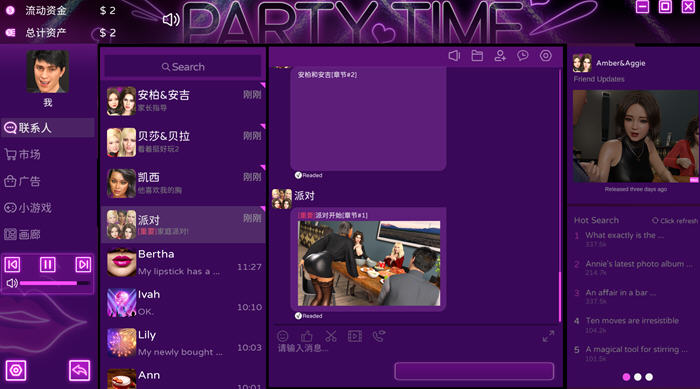Skip to the next music track
The image size is (700, 389).
point(83,264)
